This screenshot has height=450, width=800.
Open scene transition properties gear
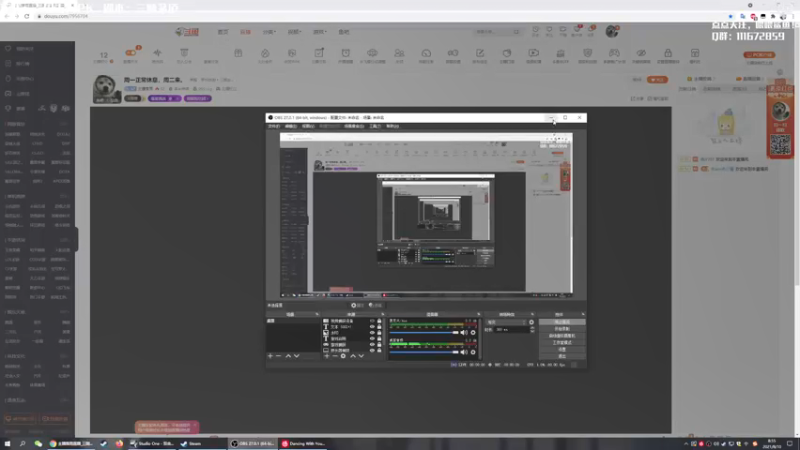click(x=532, y=322)
